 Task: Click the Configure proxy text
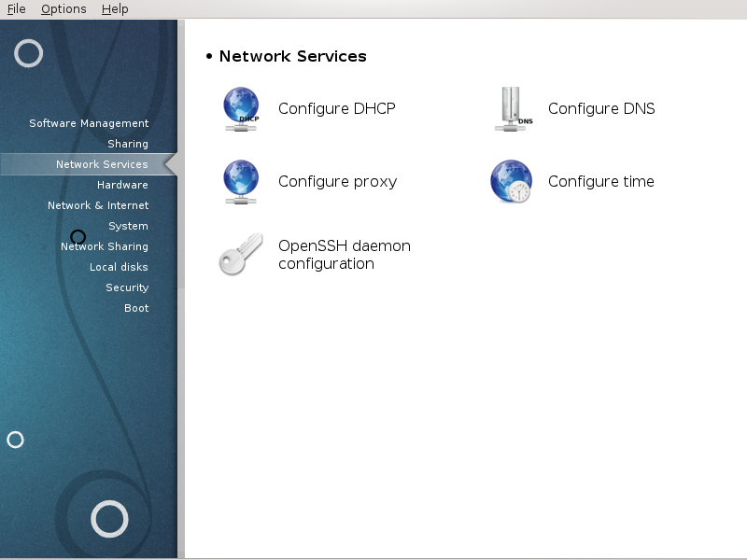[x=337, y=182]
